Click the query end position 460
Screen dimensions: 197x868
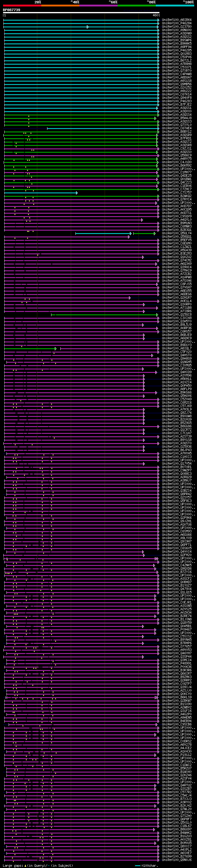pyautogui.click(x=155, y=15)
